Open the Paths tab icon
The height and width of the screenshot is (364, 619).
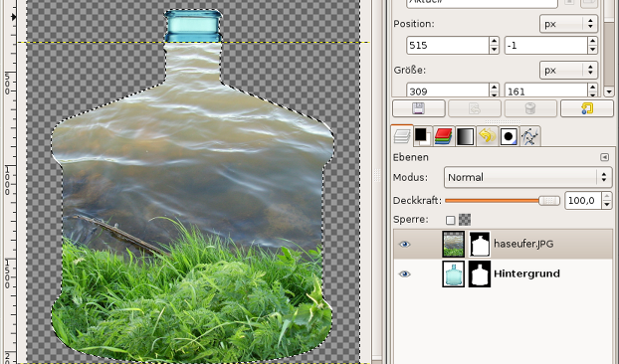pos(529,136)
